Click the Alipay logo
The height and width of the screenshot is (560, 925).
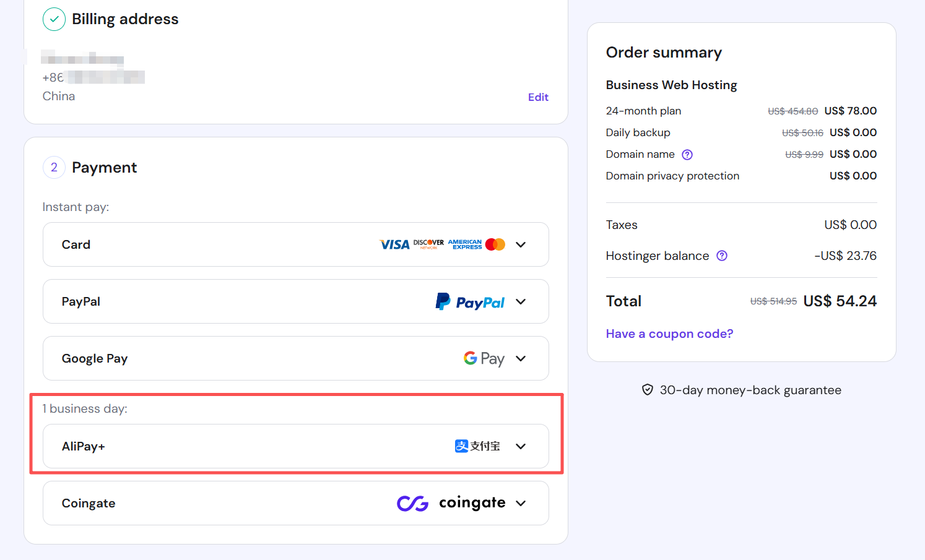pyautogui.click(x=477, y=446)
